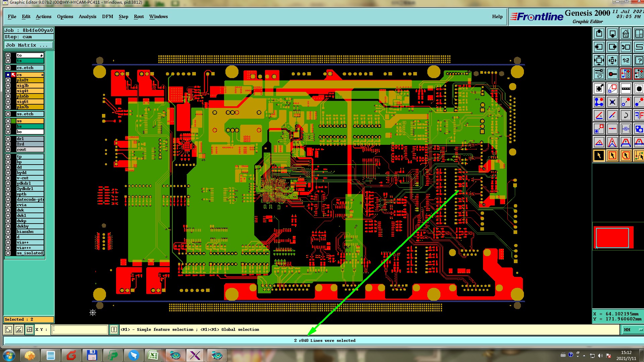644x362 pixels.
Task: Toggle the pln2t layer checkbox
Action: 8,80
